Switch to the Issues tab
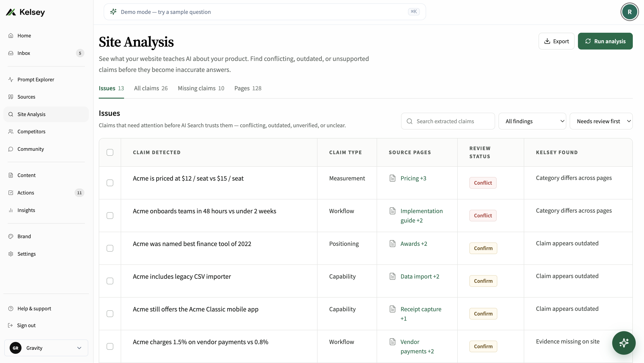The image size is (644, 363). pyautogui.click(x=111, y=88)
